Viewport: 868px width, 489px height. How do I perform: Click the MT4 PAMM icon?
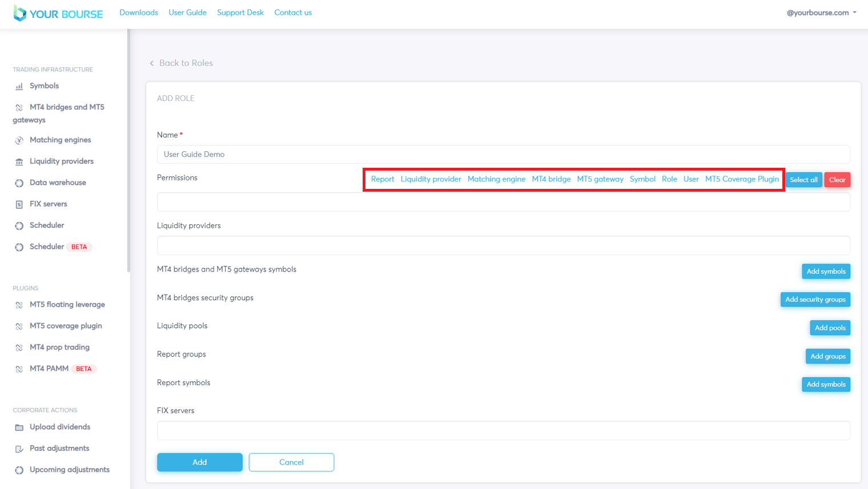coord(19,369)
